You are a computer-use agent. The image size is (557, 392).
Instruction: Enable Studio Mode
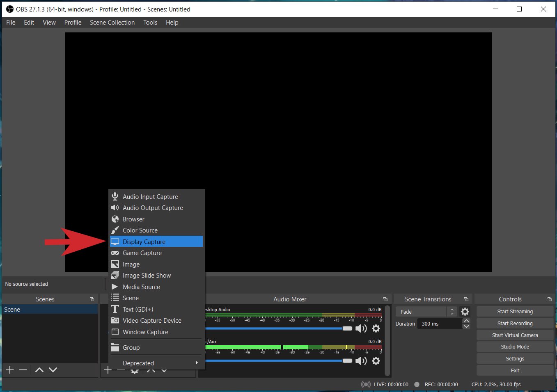coord(514,346)
